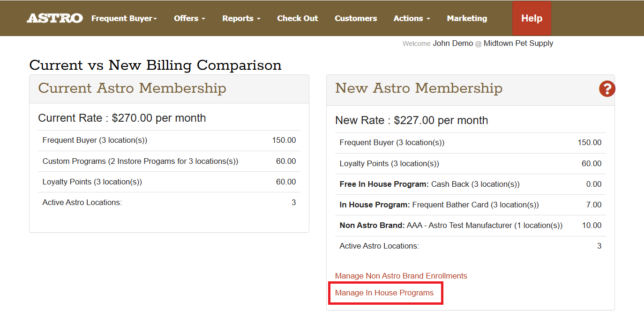Expand the Reports dropdown menu
Viewport: 644px width, 323px height.
click(x=241, y=18)
